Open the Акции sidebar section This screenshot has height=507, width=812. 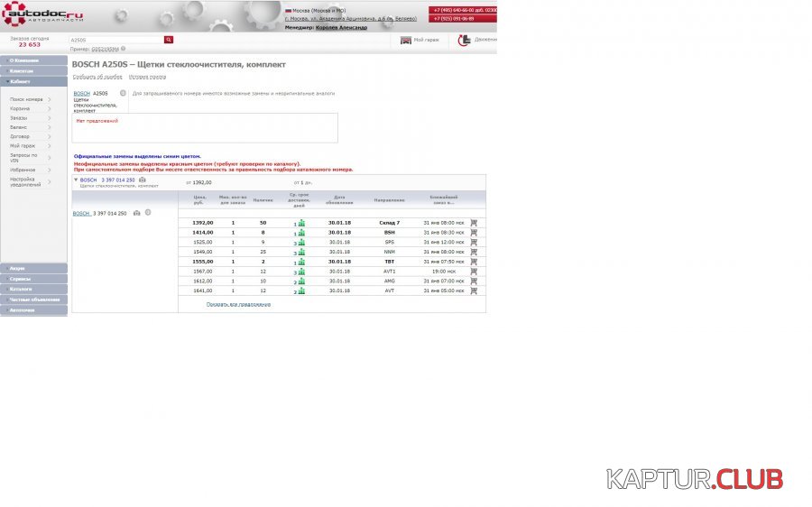point(33,268)
